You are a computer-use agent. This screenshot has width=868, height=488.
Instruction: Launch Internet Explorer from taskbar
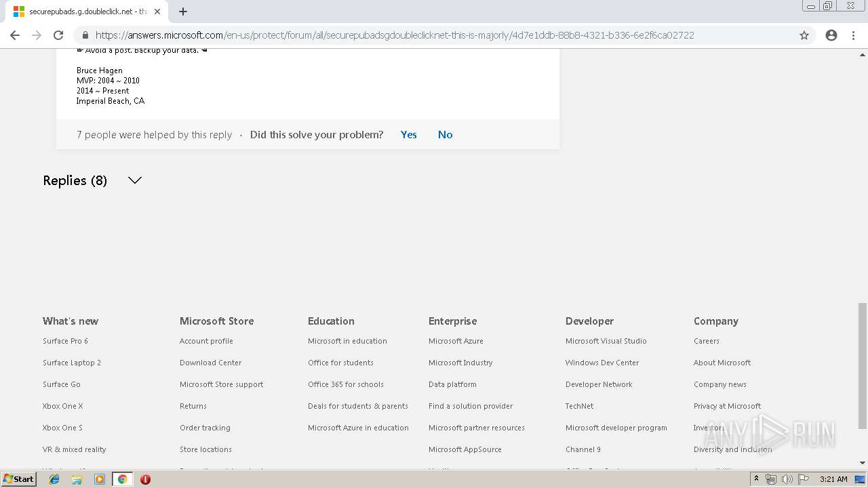click(x=54, y=479)
